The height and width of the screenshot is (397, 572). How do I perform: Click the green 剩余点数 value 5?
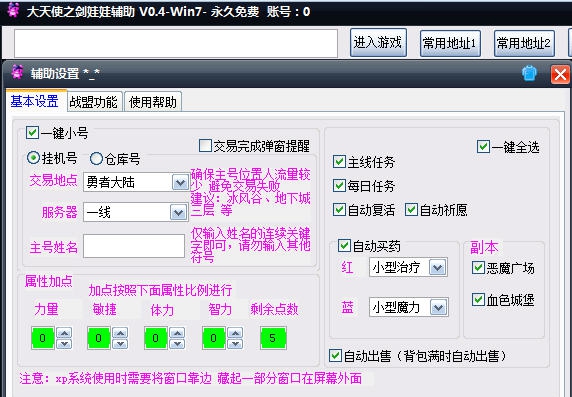273,338
